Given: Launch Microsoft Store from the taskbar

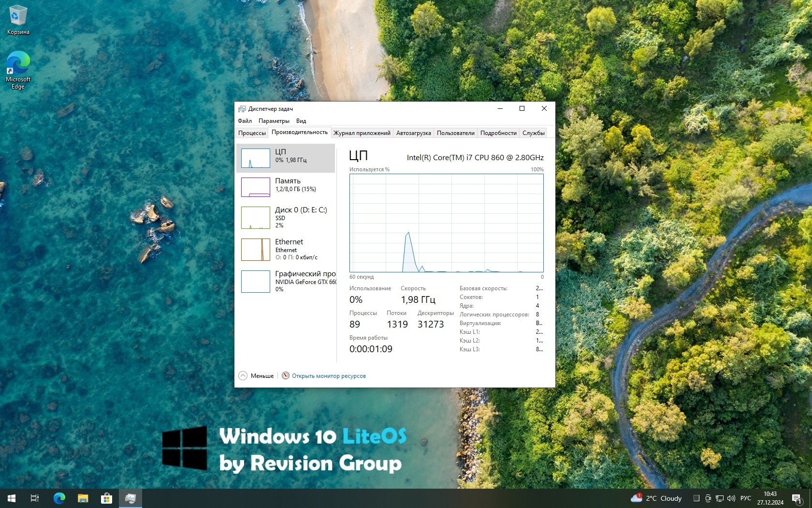Looking at the screenshot, I should [106, 498].
